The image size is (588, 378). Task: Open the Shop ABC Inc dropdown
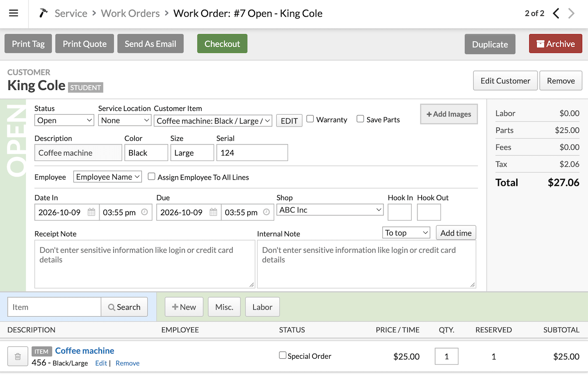330,210
